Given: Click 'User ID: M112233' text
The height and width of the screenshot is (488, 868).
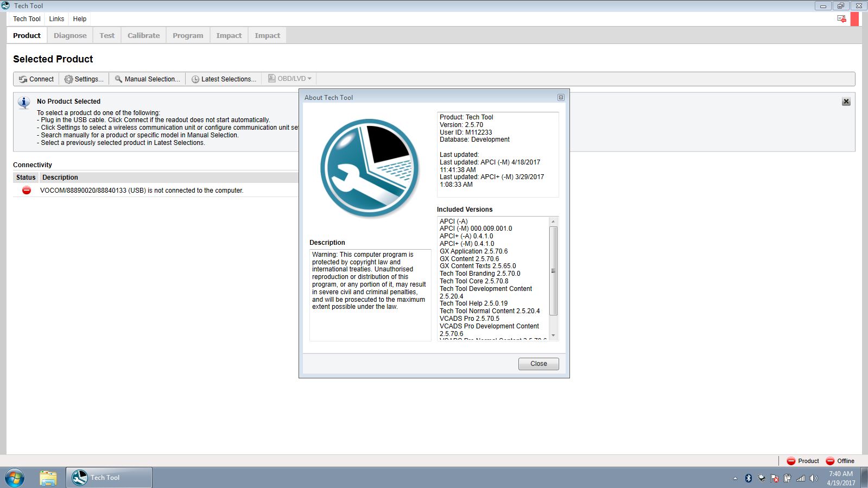Looking at the screenshot, I should (x=466, y=132).
